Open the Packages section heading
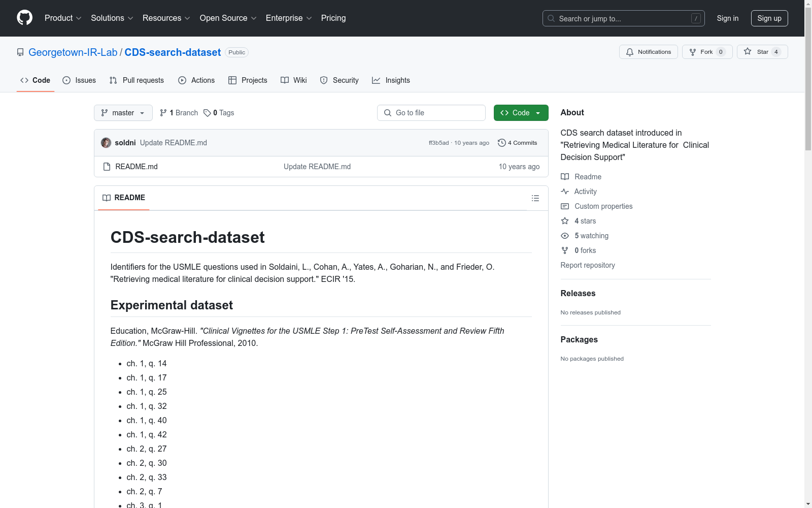This screenshot has width=812, height=508. coord(579,339)
